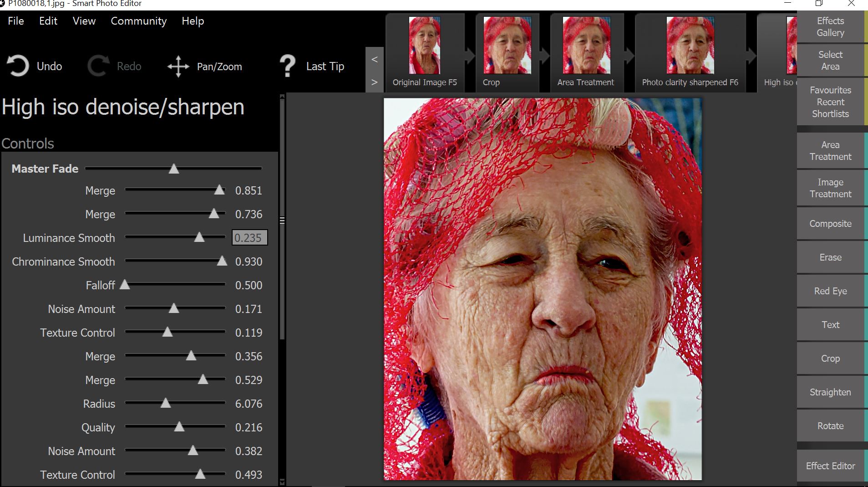The image size is (868, 487).
Task: Click the history left arrow
Action: point(374,59)
